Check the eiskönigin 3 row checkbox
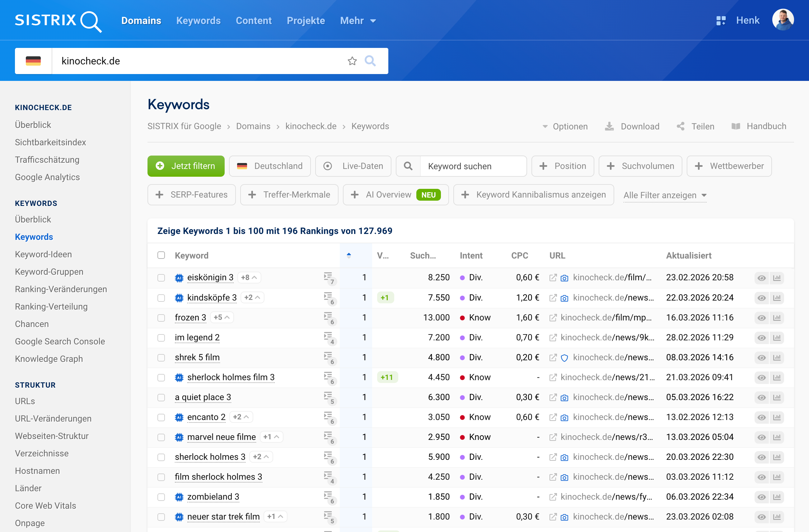The height and width of the screenshot is (532, 809). tap(161, 278)
